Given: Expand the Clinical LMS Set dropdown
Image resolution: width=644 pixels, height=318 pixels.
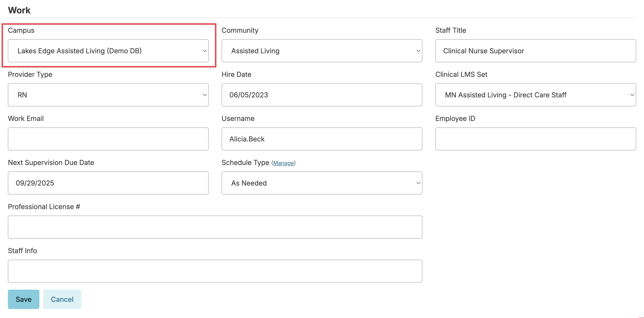Looking at the screenshot, I should pyautogui.click(x=535, y=95).
